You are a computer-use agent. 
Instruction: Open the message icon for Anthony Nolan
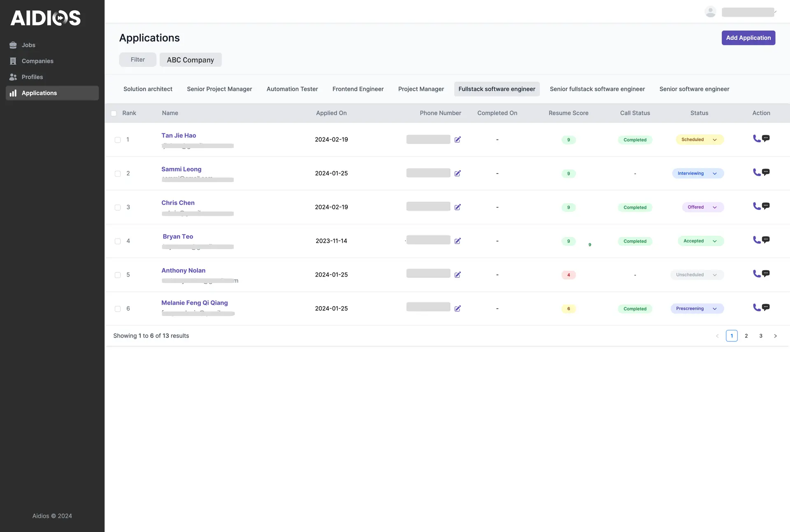click(766, 274)
